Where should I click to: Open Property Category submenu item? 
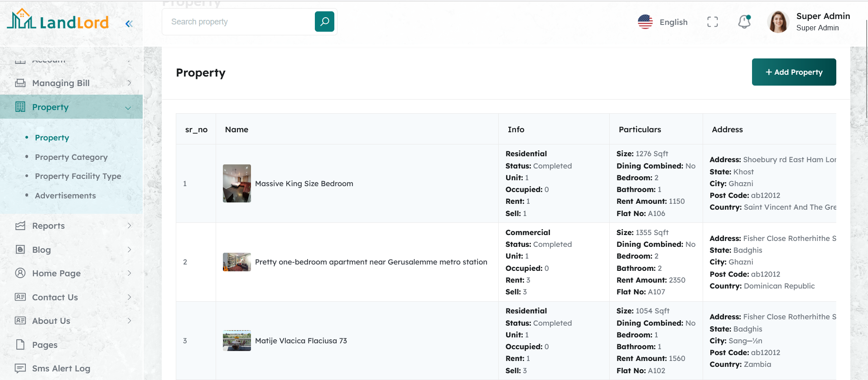[x=71, y=157]
